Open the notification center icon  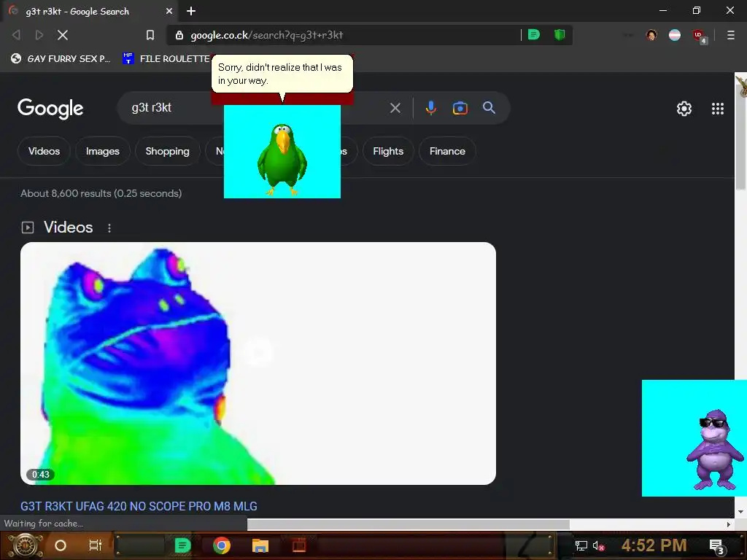pos(716,547)
